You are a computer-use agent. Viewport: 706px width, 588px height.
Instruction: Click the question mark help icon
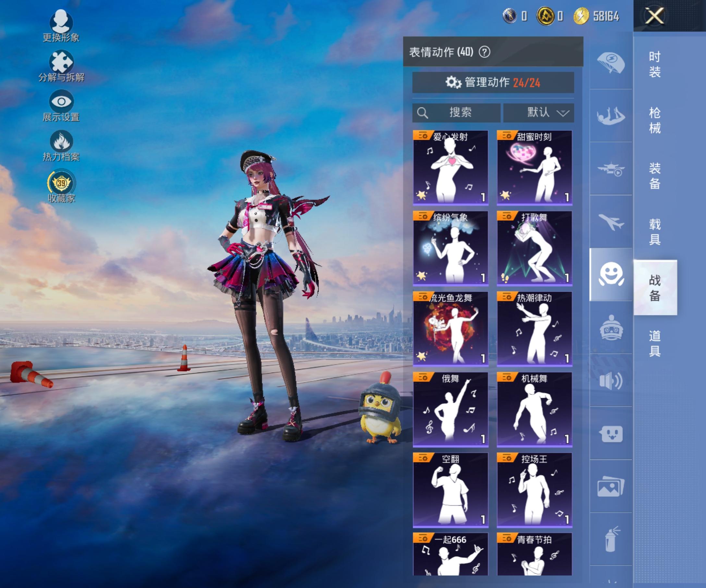pos(484,52)
